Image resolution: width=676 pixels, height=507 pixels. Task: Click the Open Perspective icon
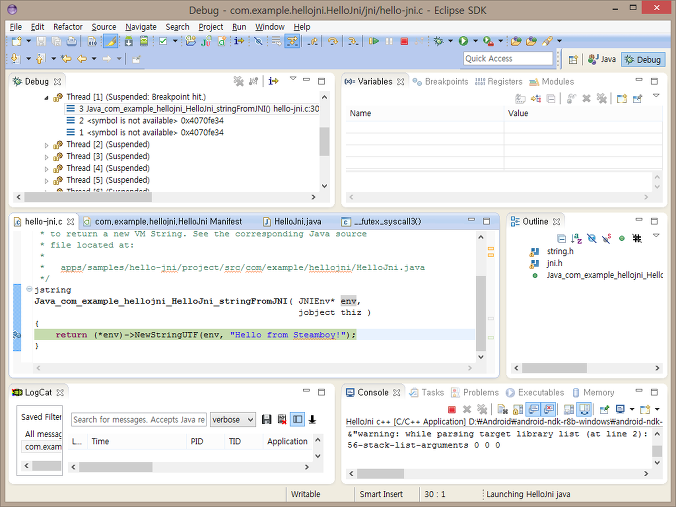coord(573,59)
